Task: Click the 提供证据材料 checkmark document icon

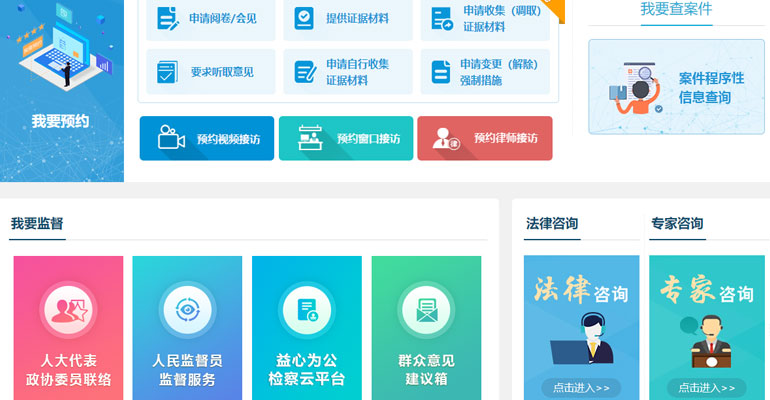Action: (x=304, y=18)
